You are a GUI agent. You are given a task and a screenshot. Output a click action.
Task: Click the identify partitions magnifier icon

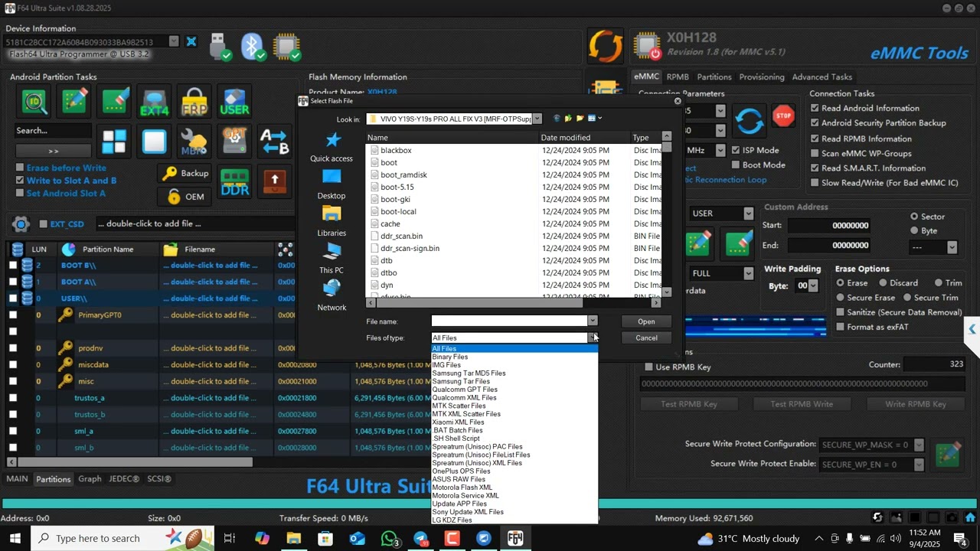tap(34, 102)
